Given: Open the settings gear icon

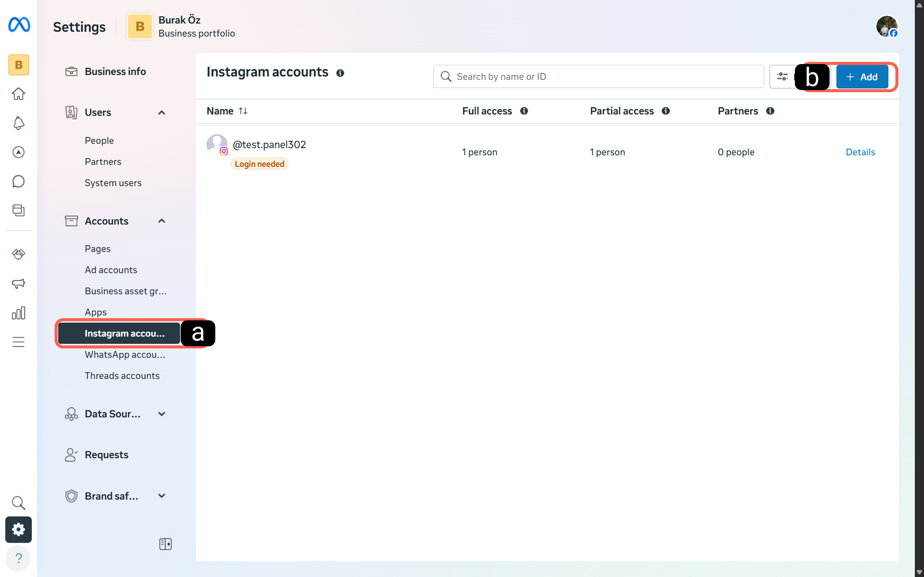Looking at the screenshot, I should point(19,529).
